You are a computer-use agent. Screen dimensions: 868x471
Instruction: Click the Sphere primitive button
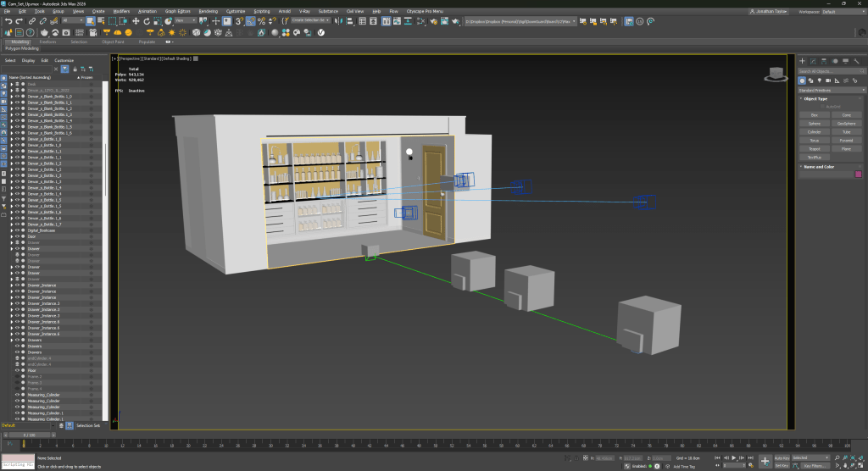pos(814,124)
